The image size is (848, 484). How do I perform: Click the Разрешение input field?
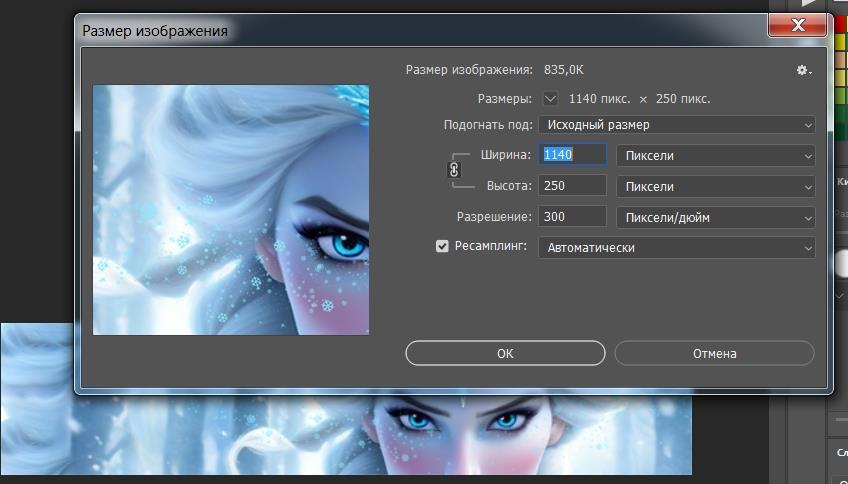coord(572,217)
